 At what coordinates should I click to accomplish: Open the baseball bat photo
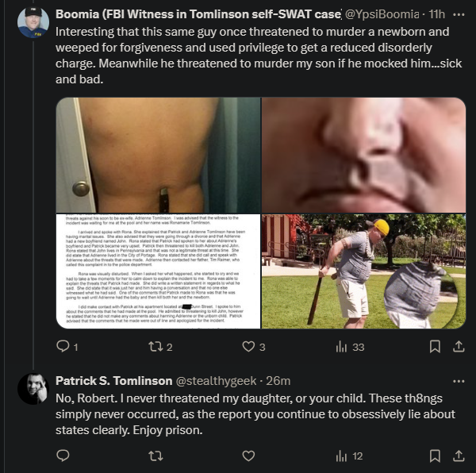tap(363, 271)
